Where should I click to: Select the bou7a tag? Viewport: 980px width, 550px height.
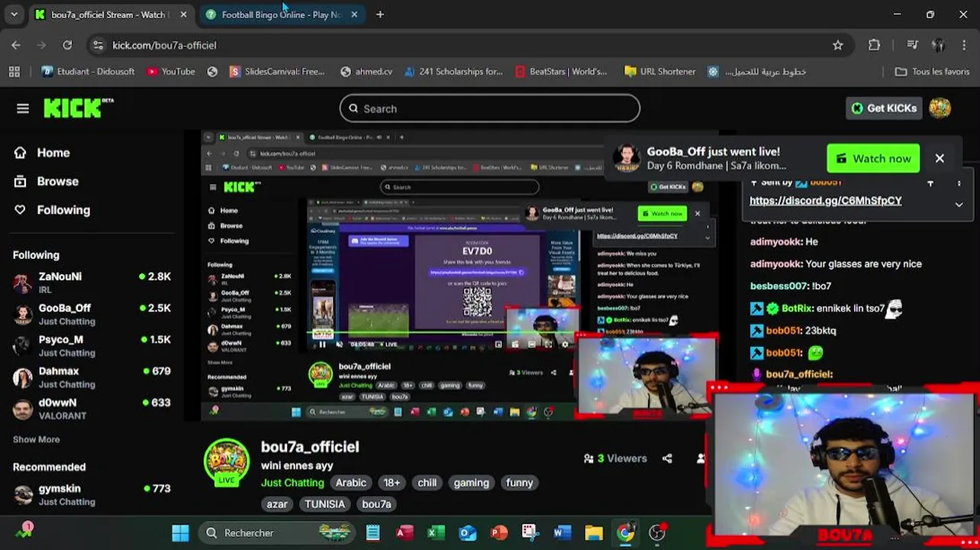pyautogui.click(x=376, y=504)
